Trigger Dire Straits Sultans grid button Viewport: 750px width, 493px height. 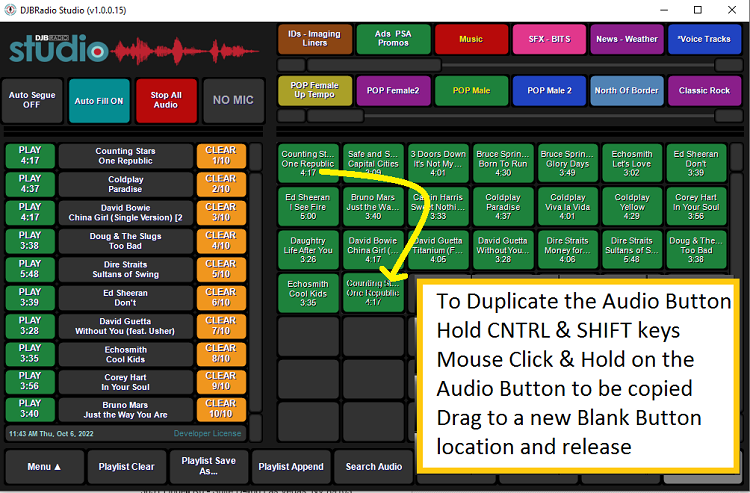point(632,250)
